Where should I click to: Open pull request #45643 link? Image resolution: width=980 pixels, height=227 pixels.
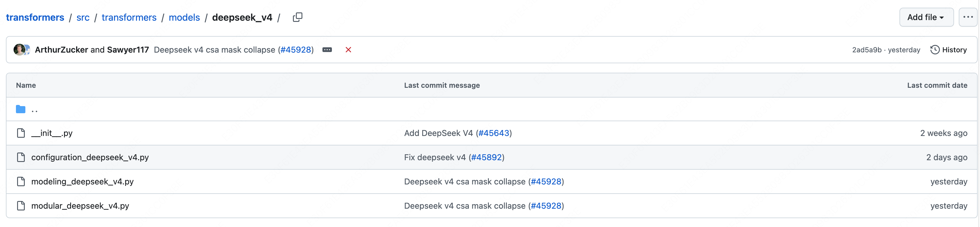tap(494, 133)
